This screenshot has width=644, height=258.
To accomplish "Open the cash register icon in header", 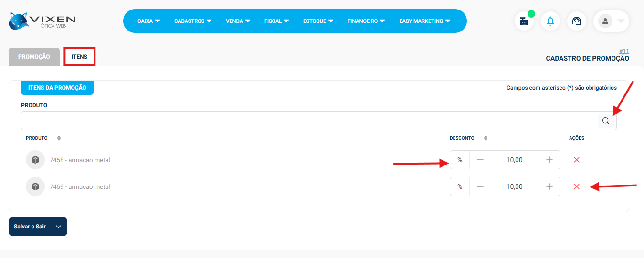I will click(x=524, y=21).
